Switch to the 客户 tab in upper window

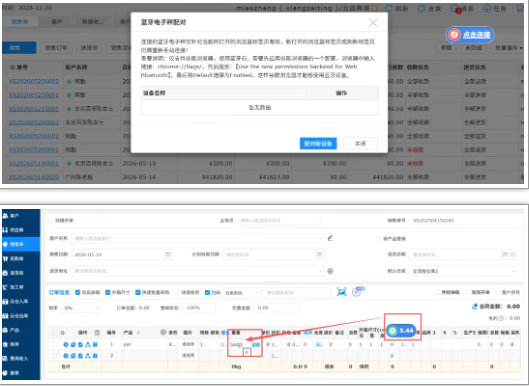coord(57,22)
